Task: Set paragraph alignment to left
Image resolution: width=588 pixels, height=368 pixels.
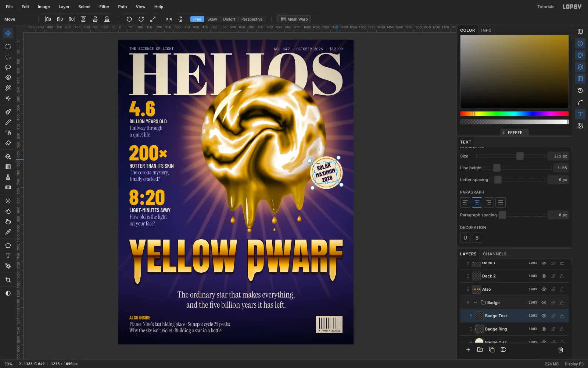Action: pyautogui.click(x=465, y=202)
